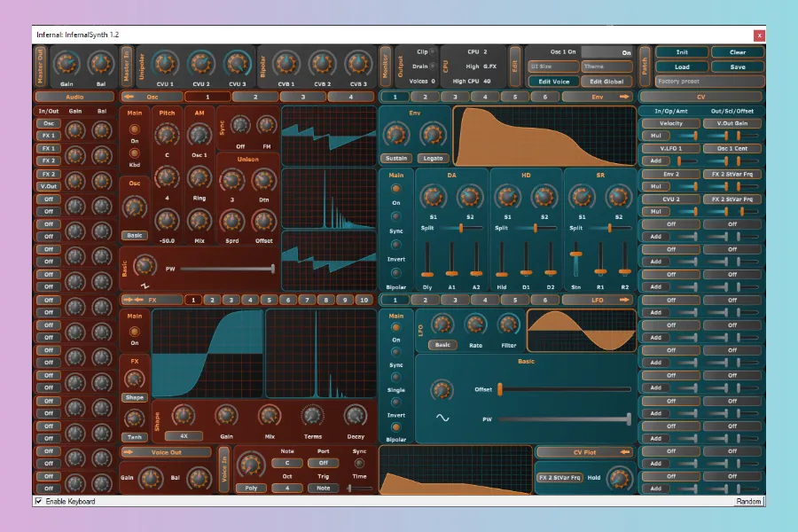Click the LFO Rate knob
The image size is (798, 532).
pos(477,325)
